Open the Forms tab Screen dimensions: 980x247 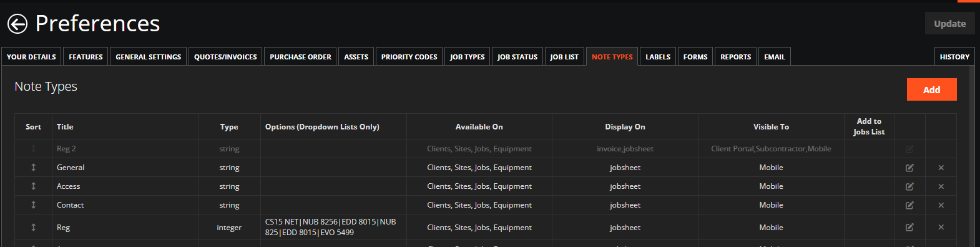point(695,56)
